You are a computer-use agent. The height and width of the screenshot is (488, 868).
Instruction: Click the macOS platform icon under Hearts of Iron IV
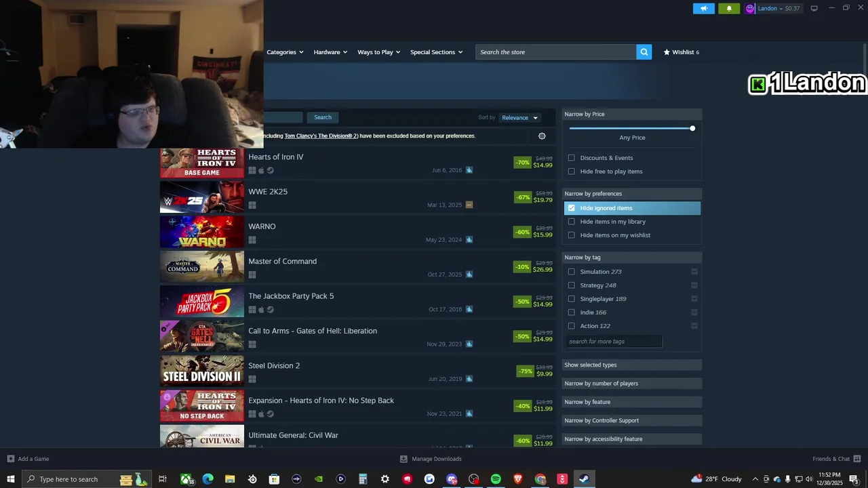point(261,170)
